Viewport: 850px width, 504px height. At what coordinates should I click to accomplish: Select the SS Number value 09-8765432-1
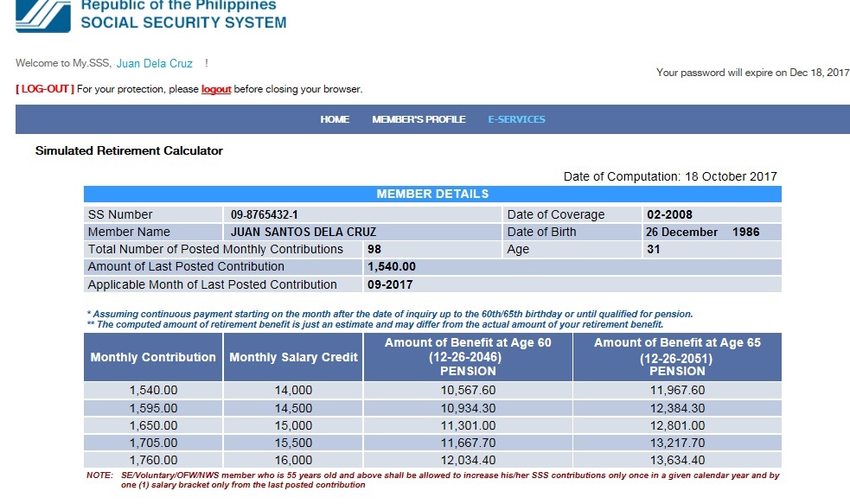265,214
